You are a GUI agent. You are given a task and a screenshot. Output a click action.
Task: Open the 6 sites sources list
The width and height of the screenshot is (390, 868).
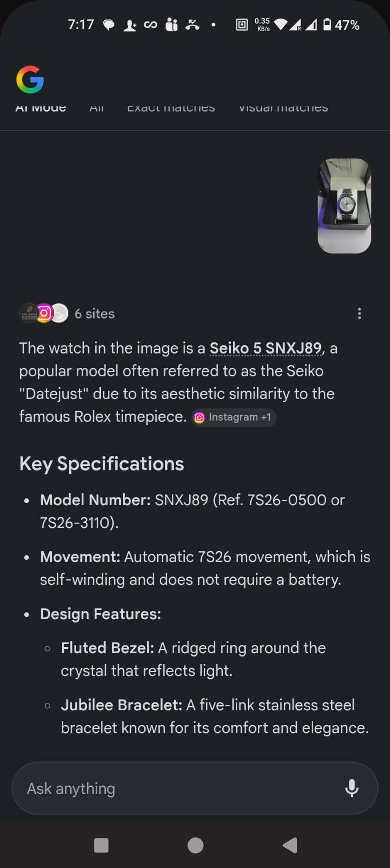[94, 314]
